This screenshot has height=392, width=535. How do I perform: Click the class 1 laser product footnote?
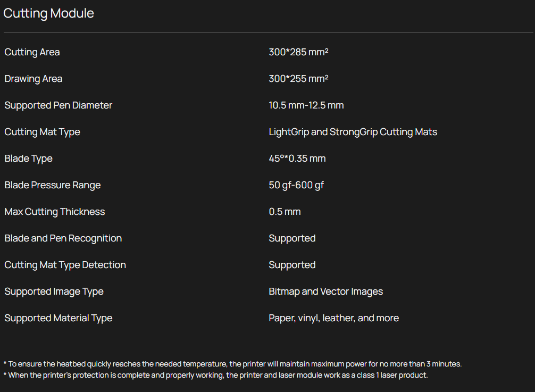point(215,375)
